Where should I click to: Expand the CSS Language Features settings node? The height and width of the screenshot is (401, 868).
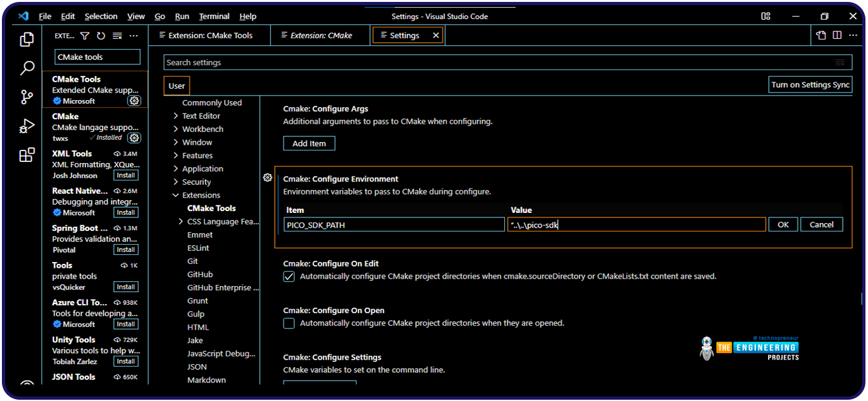coord(181,221)
